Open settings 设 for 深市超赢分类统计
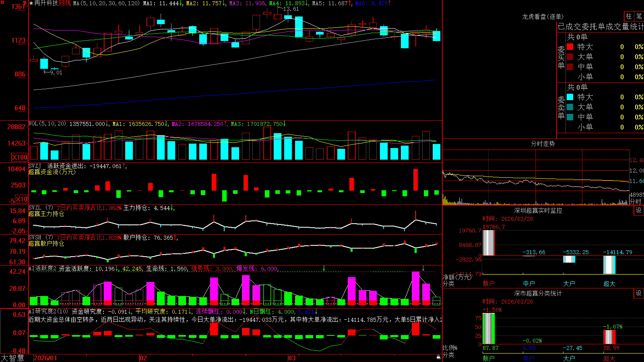The height and width of the screenshot is (362, 644). coord(639,293)
